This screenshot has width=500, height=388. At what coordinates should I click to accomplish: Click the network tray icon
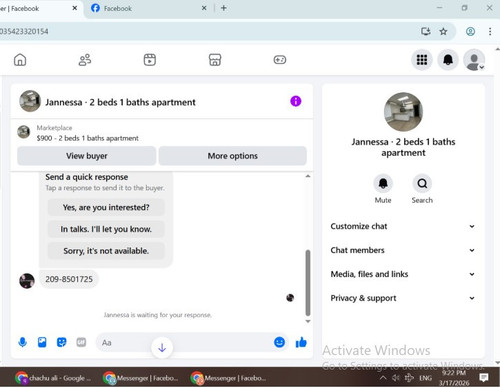coord(409,378)
